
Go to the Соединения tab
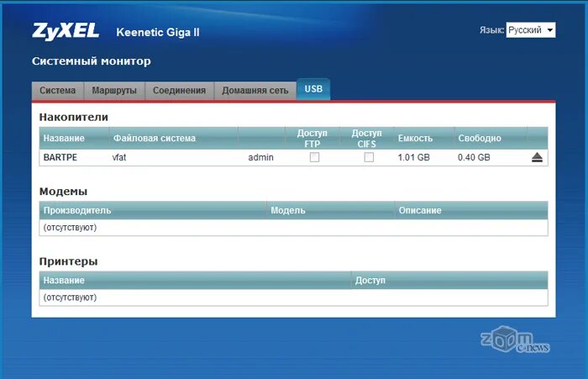coord(179,90)
